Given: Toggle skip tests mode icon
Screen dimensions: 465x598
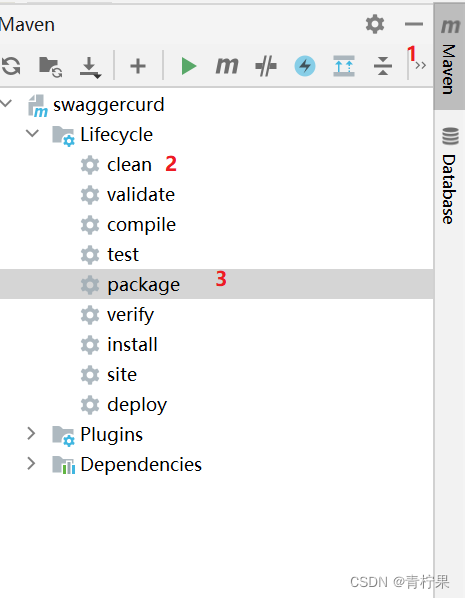Looking at the screenshot, I should (x=266, y=66).
